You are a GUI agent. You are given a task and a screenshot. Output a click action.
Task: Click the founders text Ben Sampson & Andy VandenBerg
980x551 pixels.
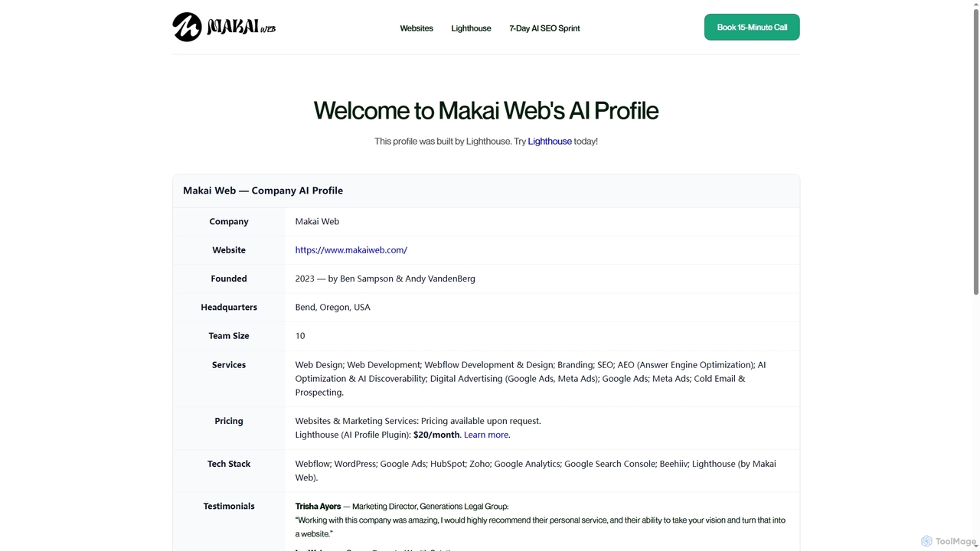[407, 279]
